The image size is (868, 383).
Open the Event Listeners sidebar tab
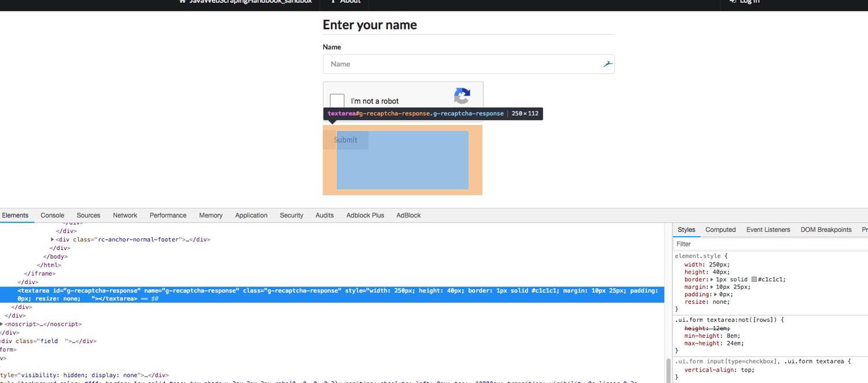click(x=768, y=230)
